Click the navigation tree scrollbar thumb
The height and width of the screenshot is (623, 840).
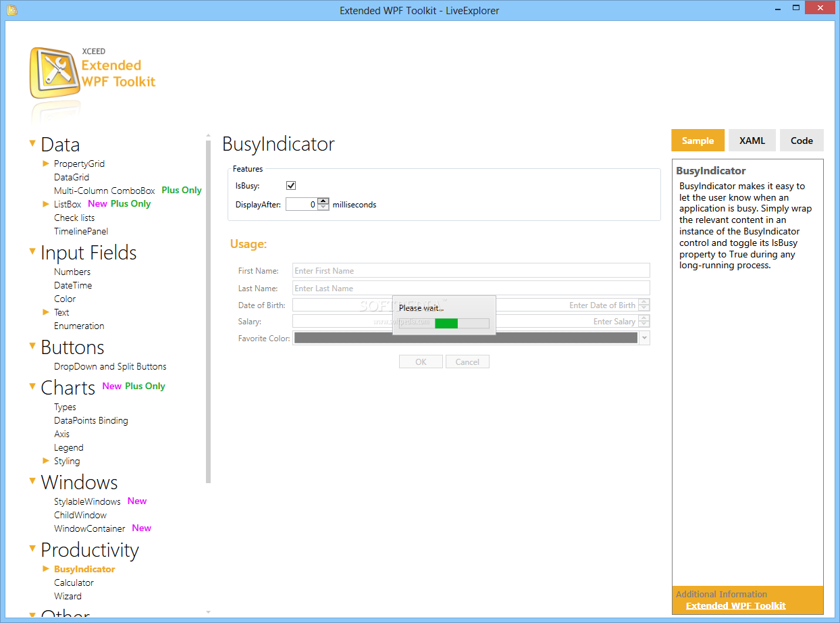tap(208, 311)
